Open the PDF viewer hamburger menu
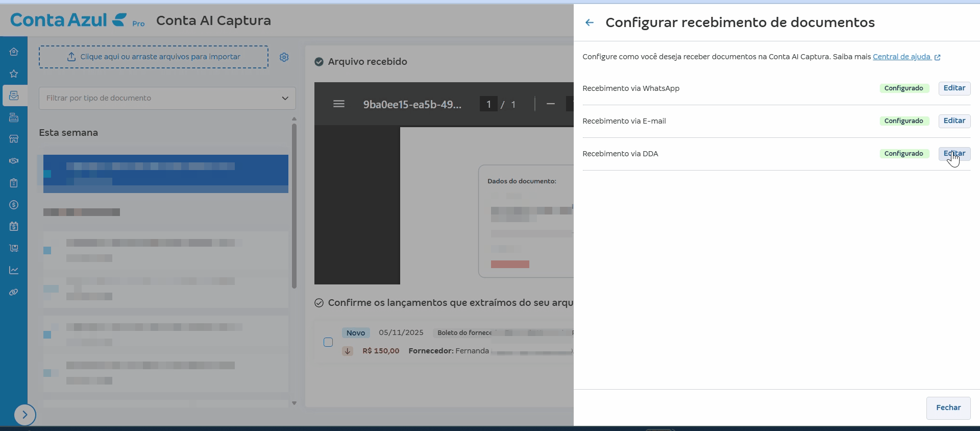Image resolution: width=980 pixels, height=431 pixels. [x=339, y=104]
